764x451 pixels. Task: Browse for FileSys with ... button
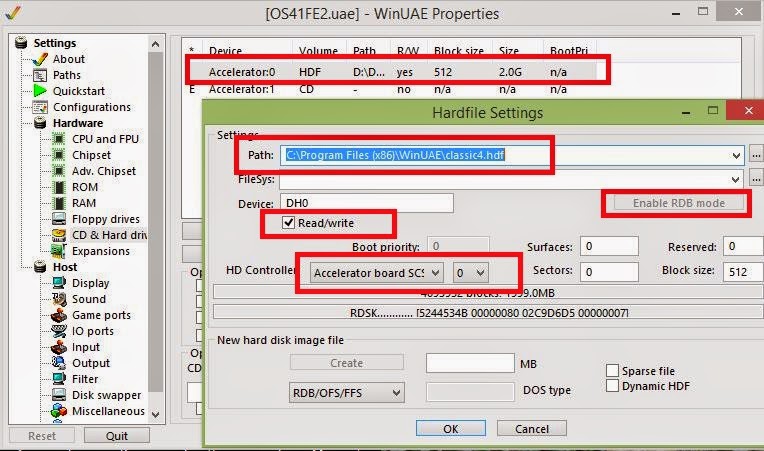pyautogui.click(x=756, y=180)
